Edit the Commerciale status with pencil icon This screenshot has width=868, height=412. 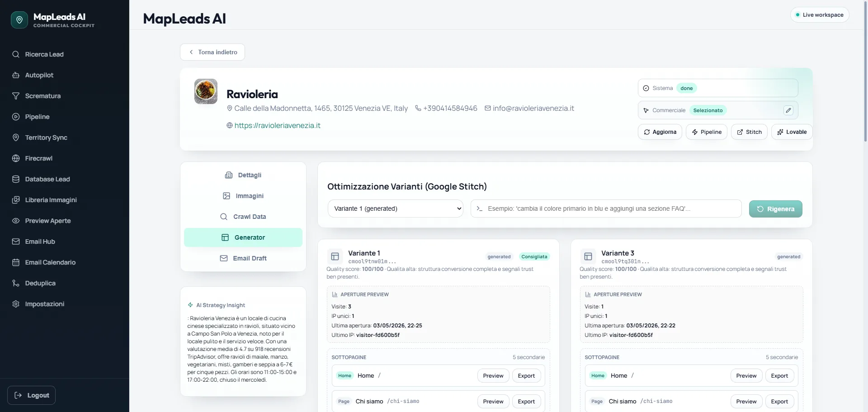(x=788, y=110)
